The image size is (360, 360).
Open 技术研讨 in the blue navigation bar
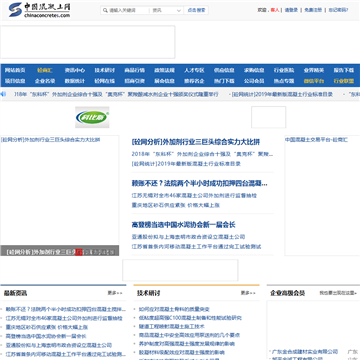105,70
